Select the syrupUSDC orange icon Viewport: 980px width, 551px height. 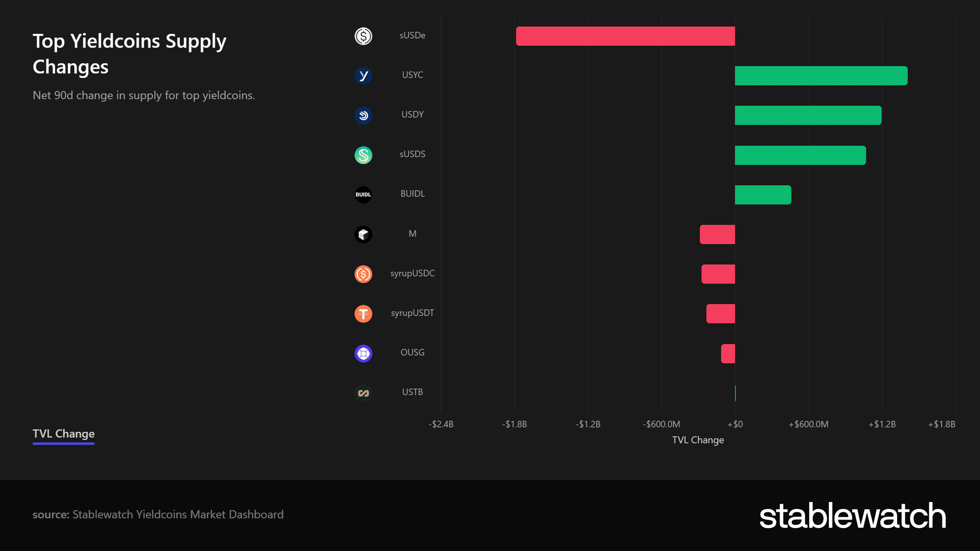pyautogui.click(x=363, y=274)
